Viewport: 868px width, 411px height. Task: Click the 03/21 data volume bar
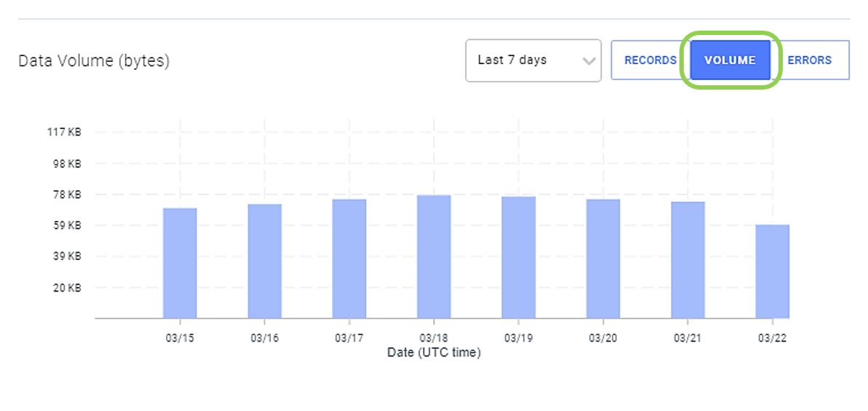pyautogui.click(x=688, y=260)
